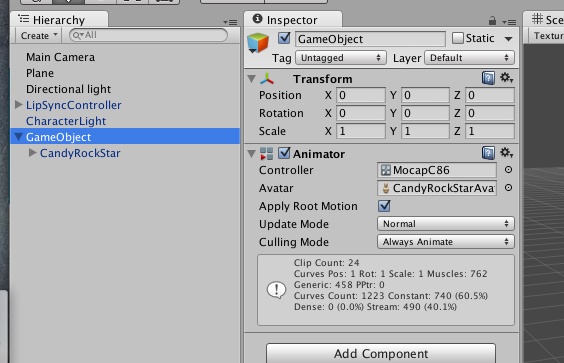The image size is (564, 363).
Task: Click the Avatar field CandyRockStarAvatar
Action: click(437, 188)
